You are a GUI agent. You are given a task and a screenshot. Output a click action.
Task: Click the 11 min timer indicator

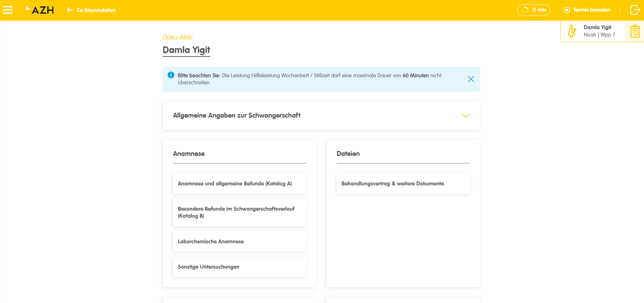[x=534, y=10]
